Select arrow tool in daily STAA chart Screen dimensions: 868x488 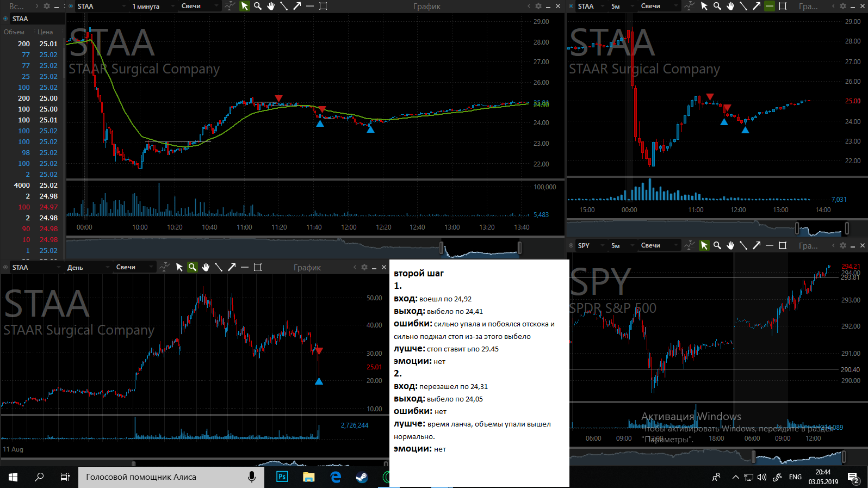pos(232,267)
